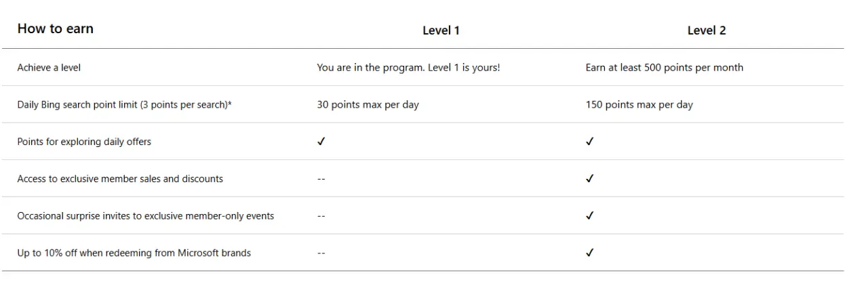Click Level 2 checkmark for Microsoft brands discount
This screenshot has width=868, height=294.
[590, 253]
